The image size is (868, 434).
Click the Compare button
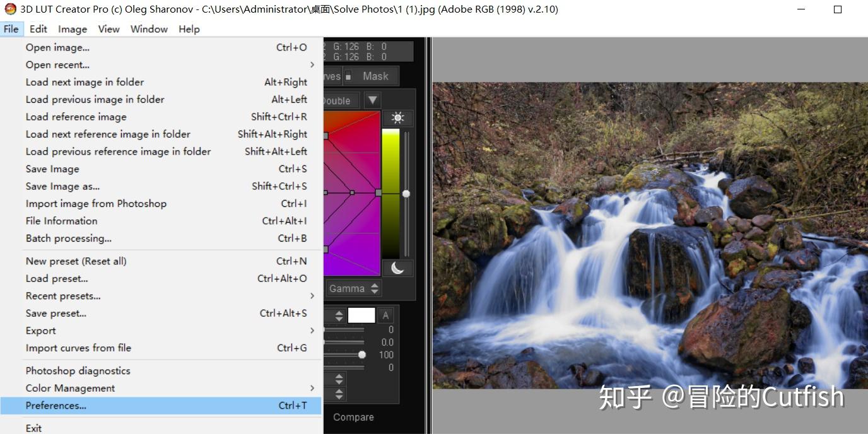pos(353,417)
